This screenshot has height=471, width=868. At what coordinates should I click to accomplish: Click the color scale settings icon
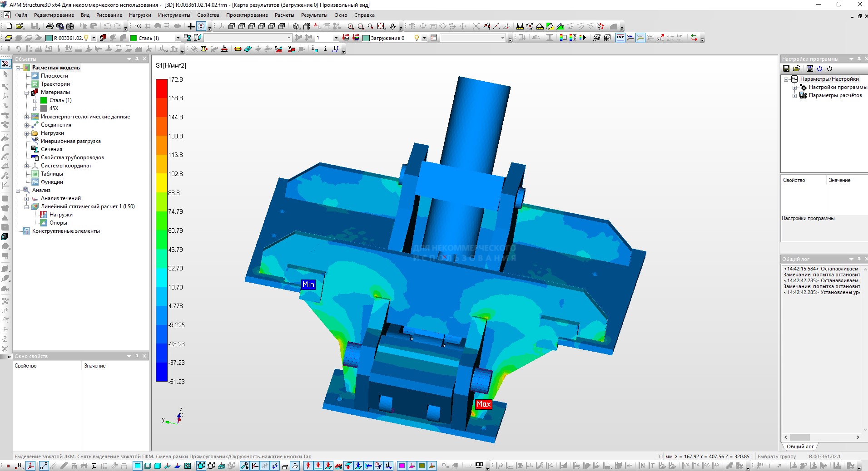point(563,38)
